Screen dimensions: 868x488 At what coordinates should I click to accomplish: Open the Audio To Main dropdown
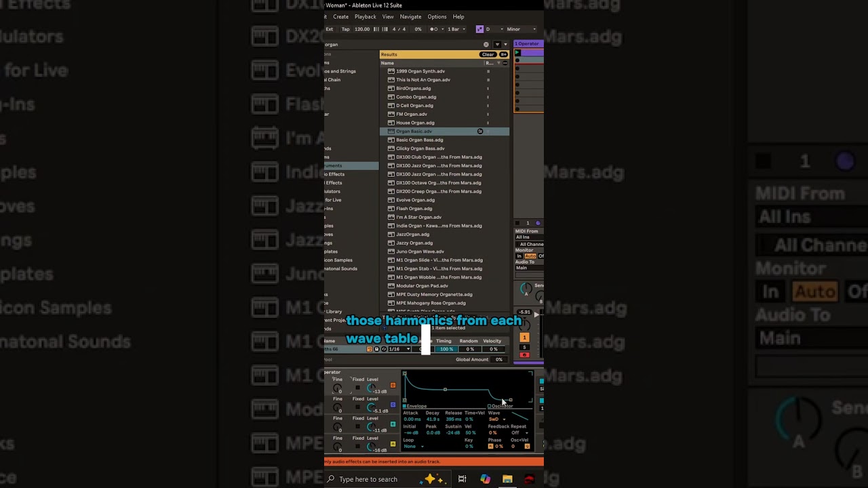click(529, 268)
